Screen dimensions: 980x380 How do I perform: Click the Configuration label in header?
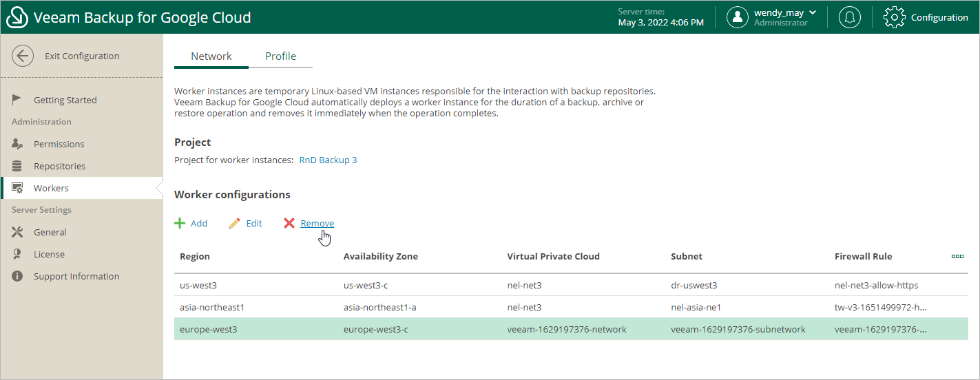(939, 18)
